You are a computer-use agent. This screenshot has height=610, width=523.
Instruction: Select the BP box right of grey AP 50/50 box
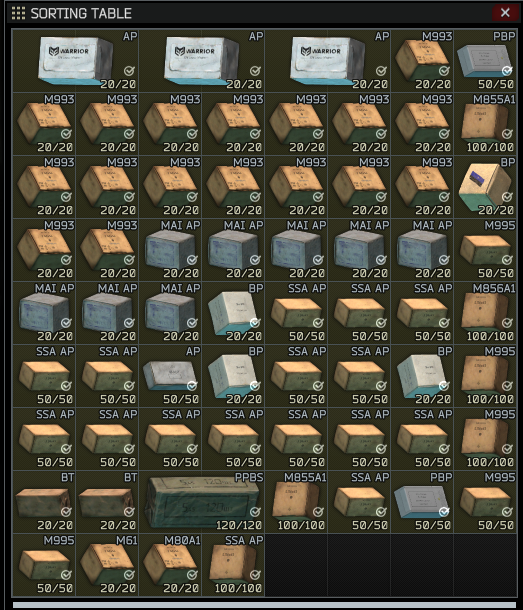coord(233,376)
